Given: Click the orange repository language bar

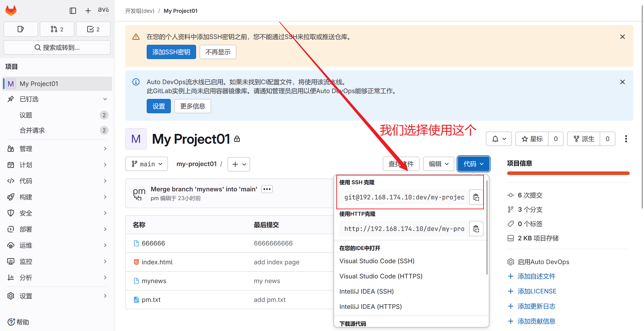Looking at the screenshot, I should pyautogui.click(x=568, y=173).
